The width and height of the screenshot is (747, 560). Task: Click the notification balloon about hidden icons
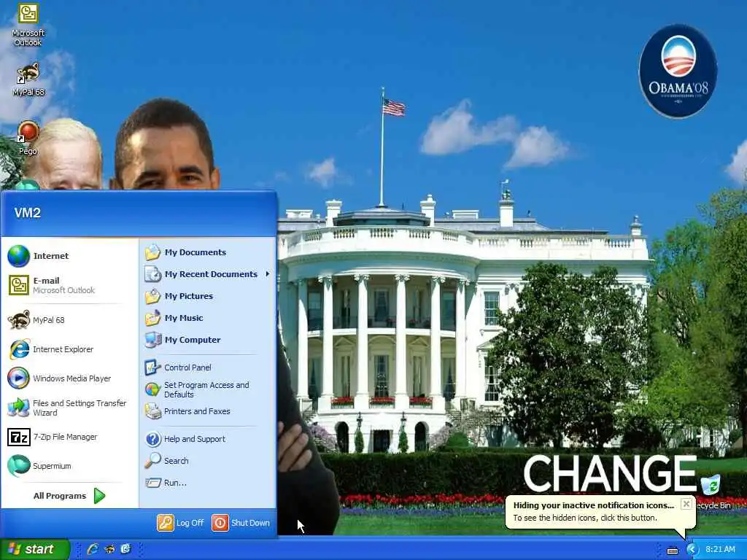point(600,512)
